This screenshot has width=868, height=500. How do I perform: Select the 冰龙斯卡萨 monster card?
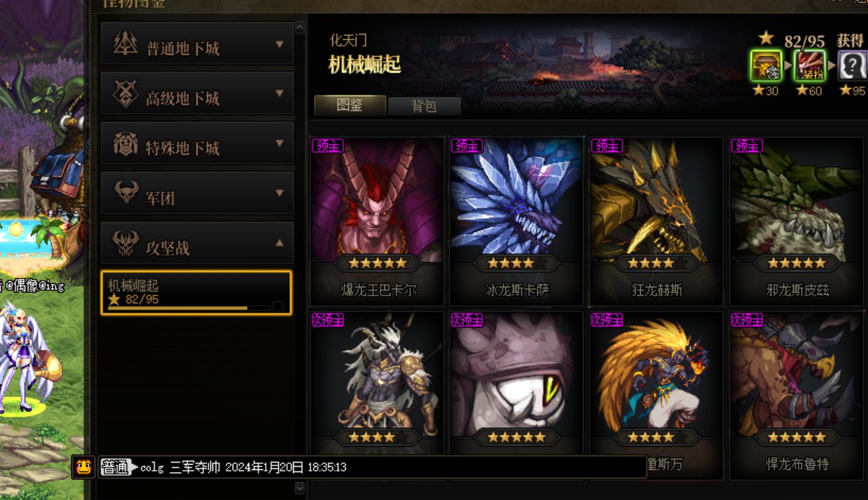[x=516, y=221]
